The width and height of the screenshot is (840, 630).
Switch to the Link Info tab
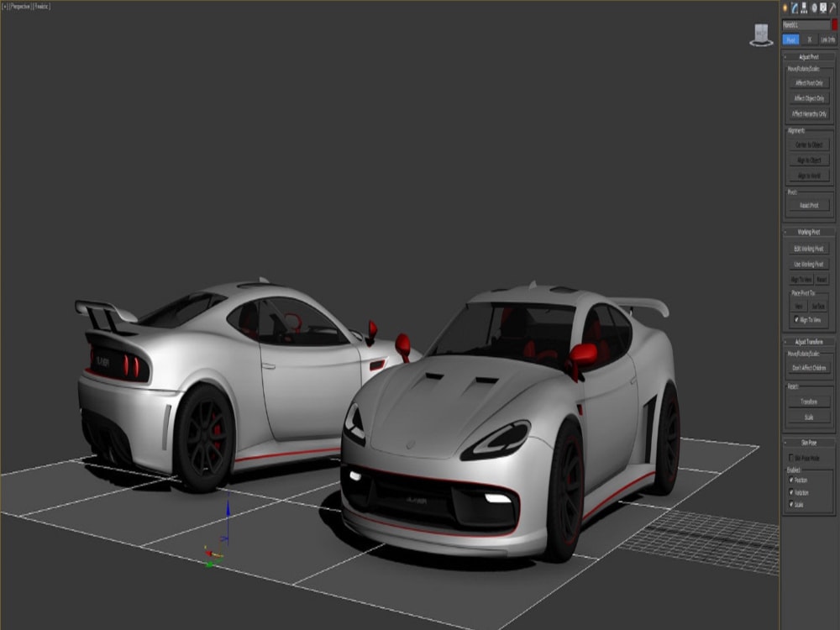point(827,39)
